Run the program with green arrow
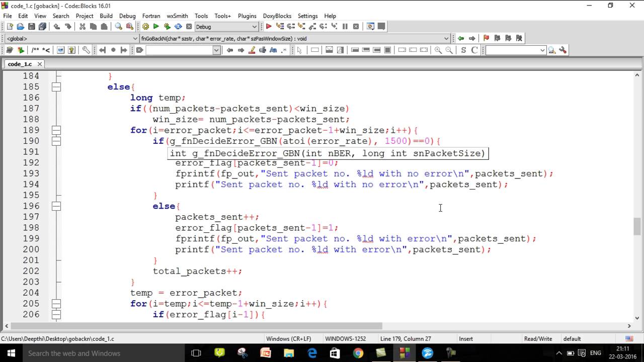The height and width of the screenshot is (362, 644). 156,27
